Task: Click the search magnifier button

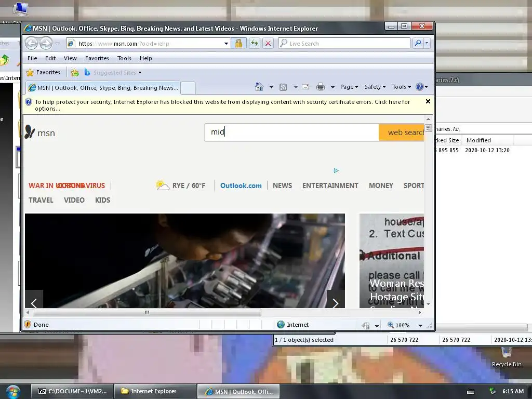Action: pyautogui.click(x=418, y=43)
